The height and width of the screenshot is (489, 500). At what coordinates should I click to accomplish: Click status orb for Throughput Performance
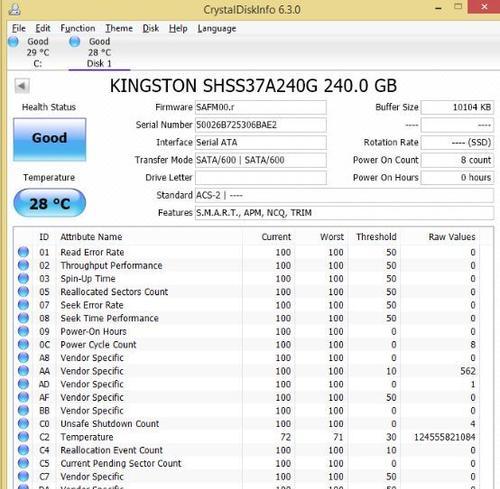pos(23,265)
